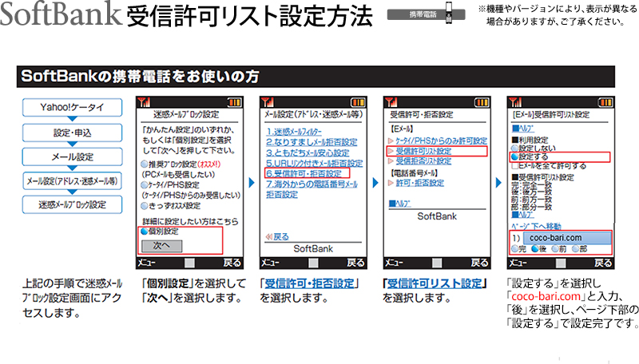Open 許可・拒否設定 link under 電話番号メール
Screen dimensions: 639x364
(420, 183)
